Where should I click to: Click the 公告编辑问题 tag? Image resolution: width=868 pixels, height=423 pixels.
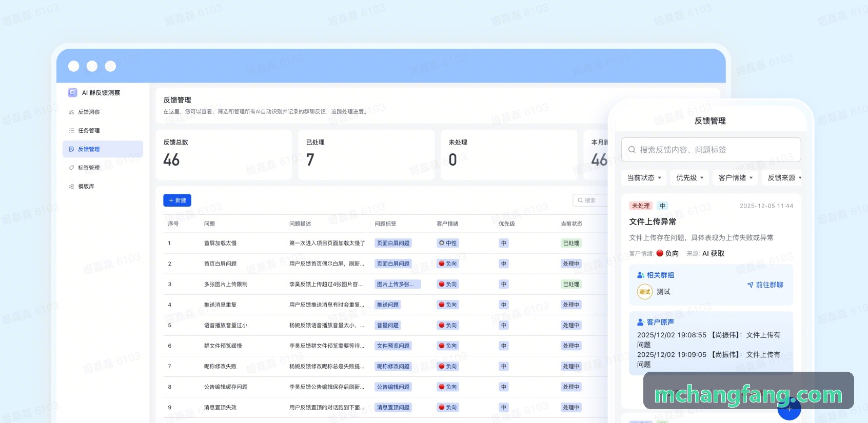pos(393,387)
